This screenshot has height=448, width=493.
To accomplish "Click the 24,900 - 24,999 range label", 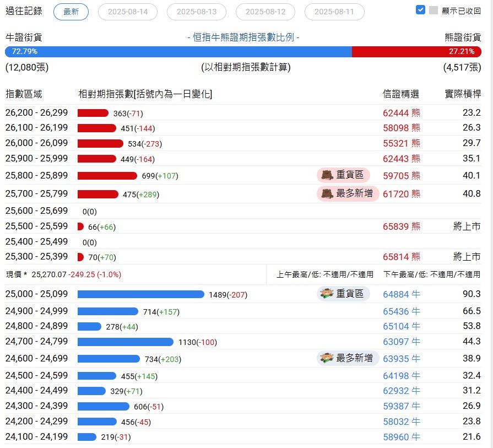I will [36, 311].
